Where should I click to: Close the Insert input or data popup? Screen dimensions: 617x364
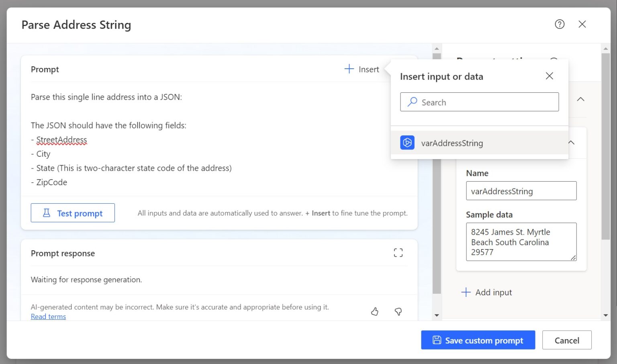click(x=550, y=76)
